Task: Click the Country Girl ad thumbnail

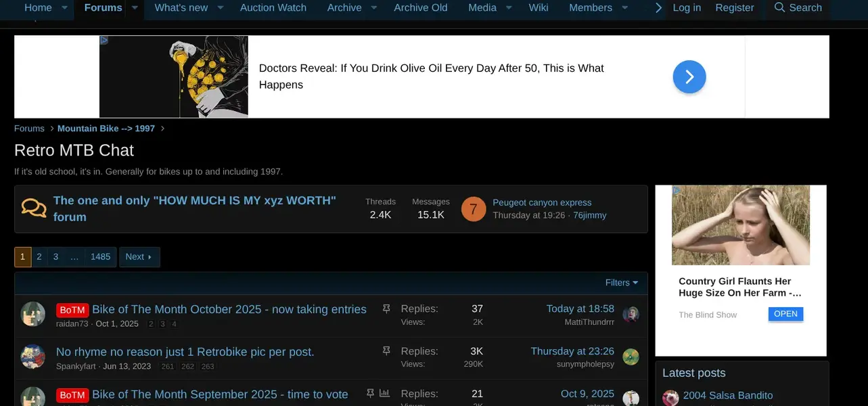Action: coord(740,225)
